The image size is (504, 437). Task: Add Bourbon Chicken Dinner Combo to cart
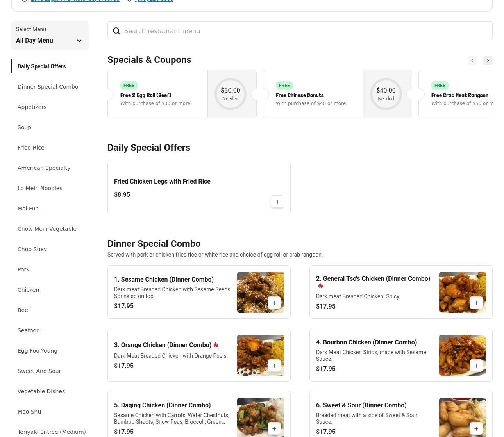pyautogui.click(x=476, y=366)
